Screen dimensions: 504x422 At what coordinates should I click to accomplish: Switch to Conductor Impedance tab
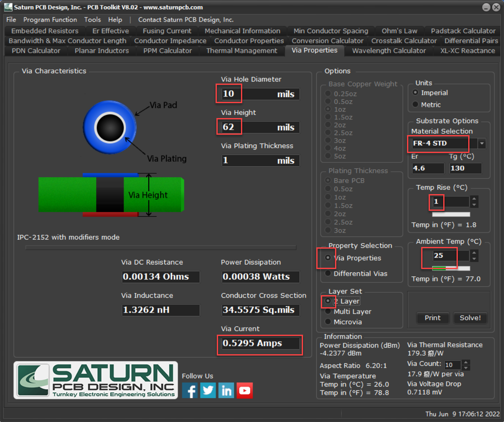170,41
